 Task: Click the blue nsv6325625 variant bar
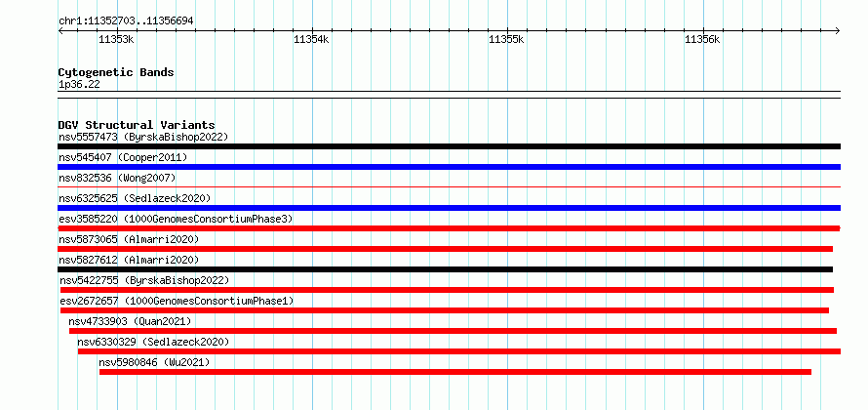click(x=449, y=208)
